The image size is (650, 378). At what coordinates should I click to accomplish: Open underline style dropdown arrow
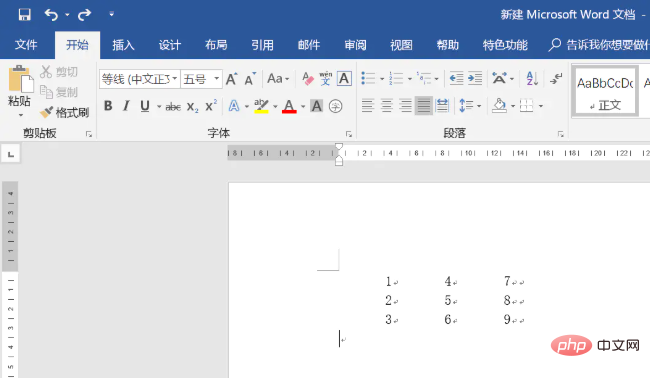(158, 107)
